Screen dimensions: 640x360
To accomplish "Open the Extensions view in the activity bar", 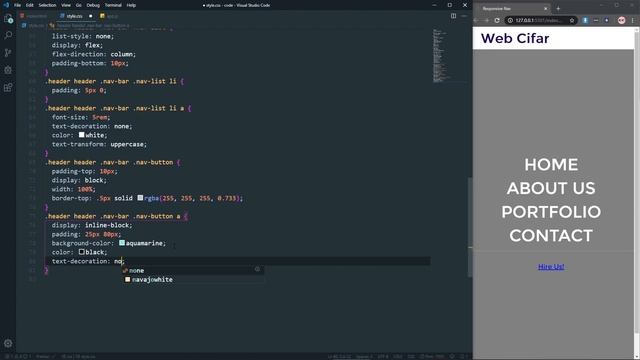I will click(x=8, y=87).
